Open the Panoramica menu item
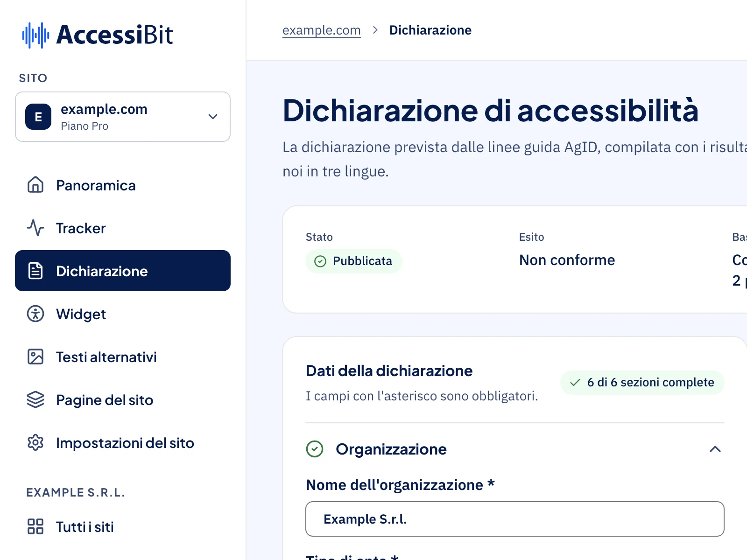The image size is (747, 560). pyautogui.click(x=123, y=185)
